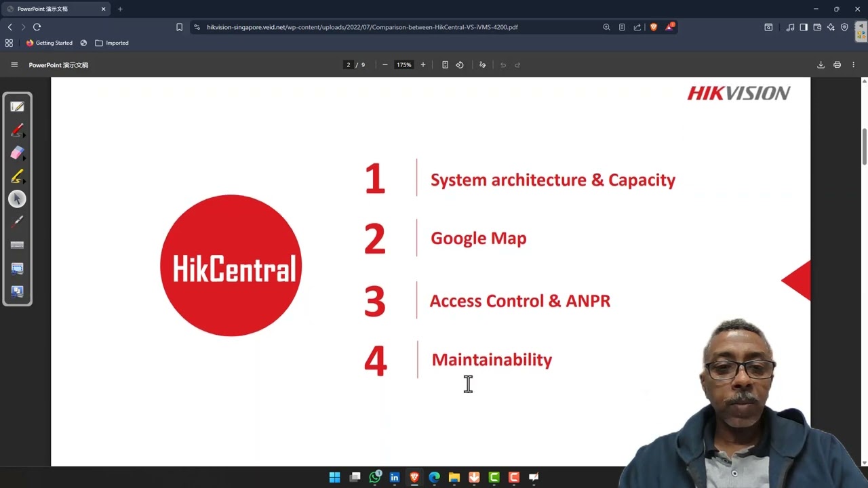868x488 pixels.
Task: Open the Brave Wallet icon
Action: [817, 27]
